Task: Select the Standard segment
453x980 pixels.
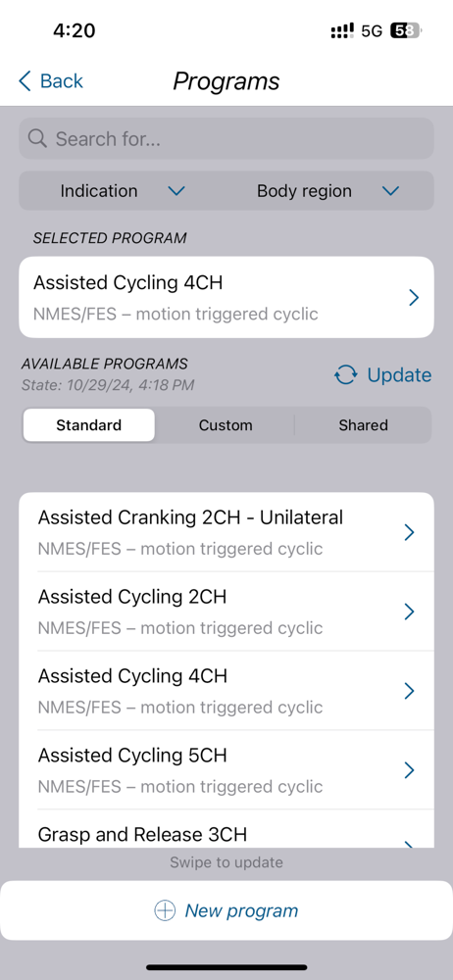Action: tap(89, 425)
